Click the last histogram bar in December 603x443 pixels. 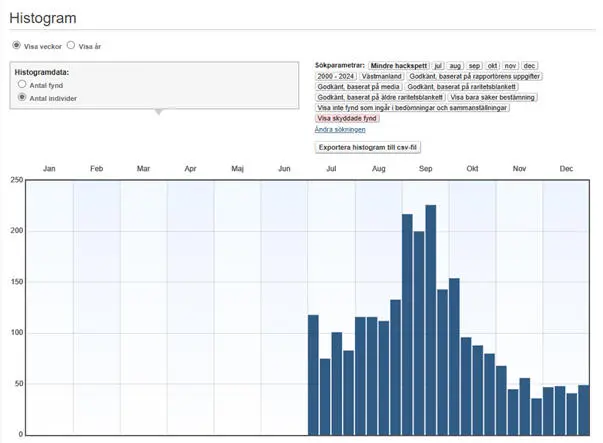pyautogui.click(x=583, y=410)
